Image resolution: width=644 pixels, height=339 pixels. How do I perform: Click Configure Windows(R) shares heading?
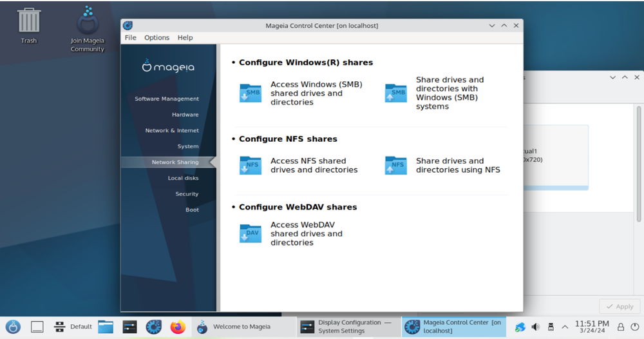(x=306, y=63)
